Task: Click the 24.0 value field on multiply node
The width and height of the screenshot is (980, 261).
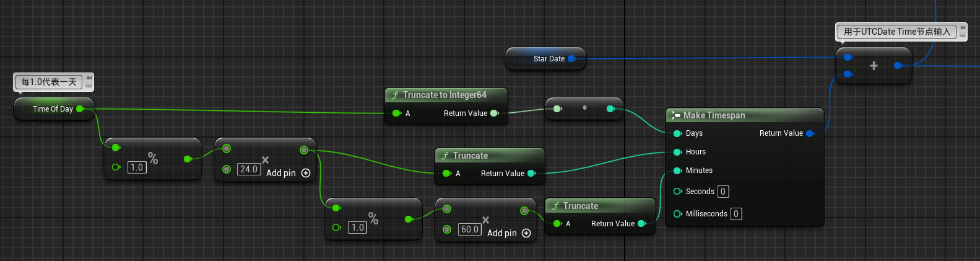Action: tap(249, 169)
